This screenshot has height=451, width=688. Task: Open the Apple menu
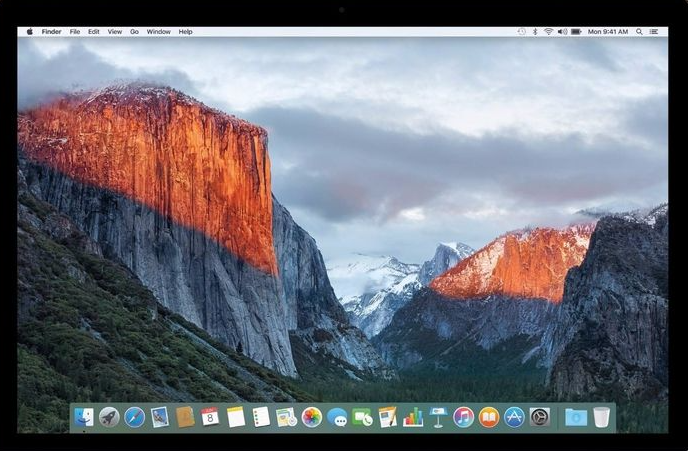tap(29, 32)
